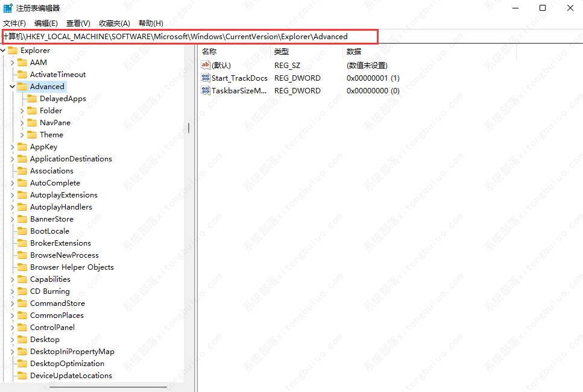The width and height of the screenshot is (583, 392).
Task: Click the Registry Editor app icon in title bar
Action: coord(8,8)
